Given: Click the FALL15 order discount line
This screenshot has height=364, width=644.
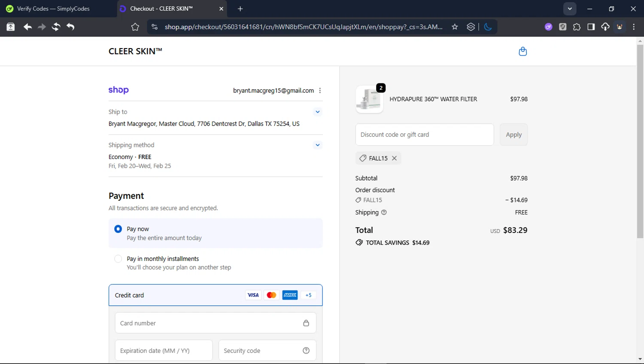Looking at the screenshot, I should click(441, 200).
